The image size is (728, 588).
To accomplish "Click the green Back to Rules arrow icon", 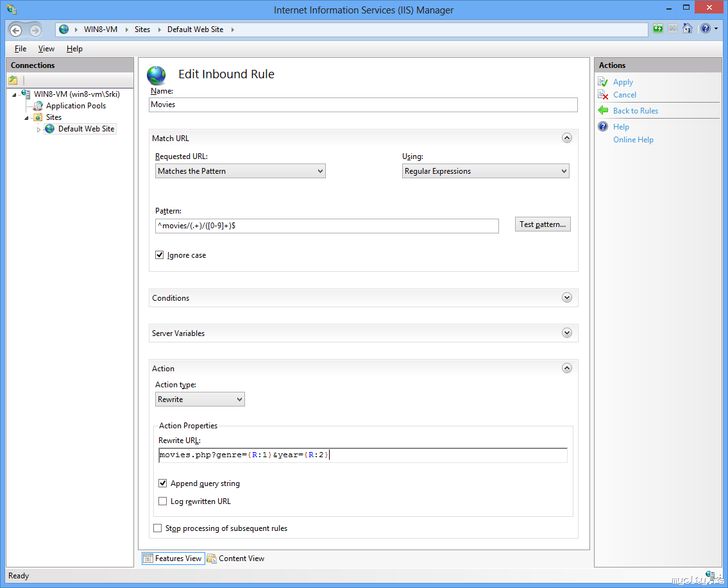I will 603,110.
